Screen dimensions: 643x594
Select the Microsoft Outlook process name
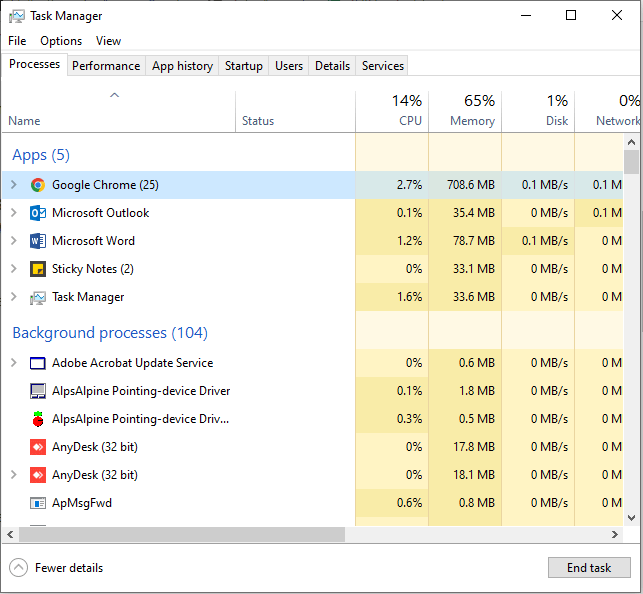[x=100, y=213]
